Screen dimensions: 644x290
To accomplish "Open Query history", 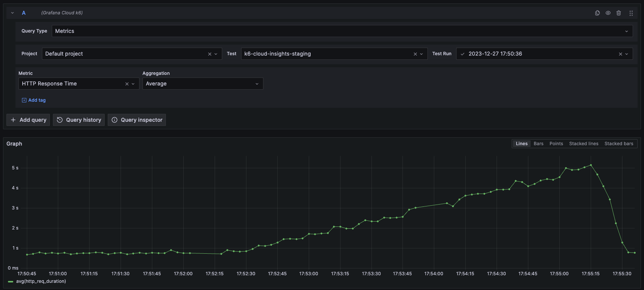I will click(79, 120).
